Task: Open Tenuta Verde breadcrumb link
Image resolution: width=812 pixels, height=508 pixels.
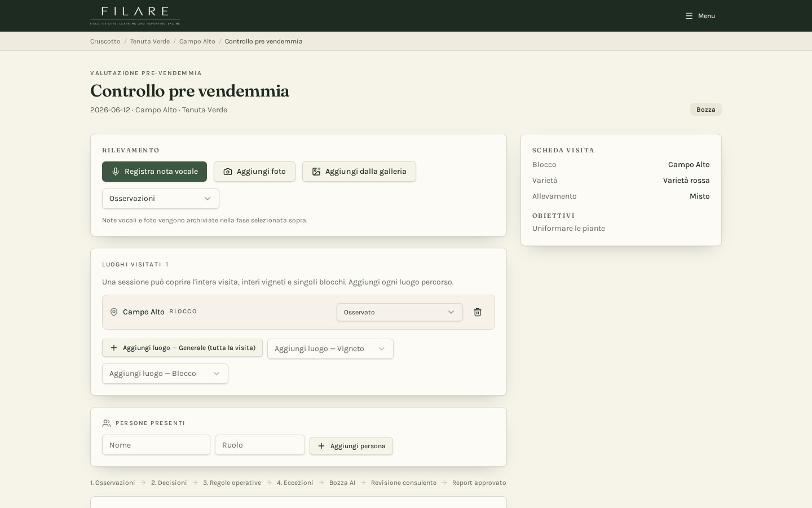Action: (150, 41)
